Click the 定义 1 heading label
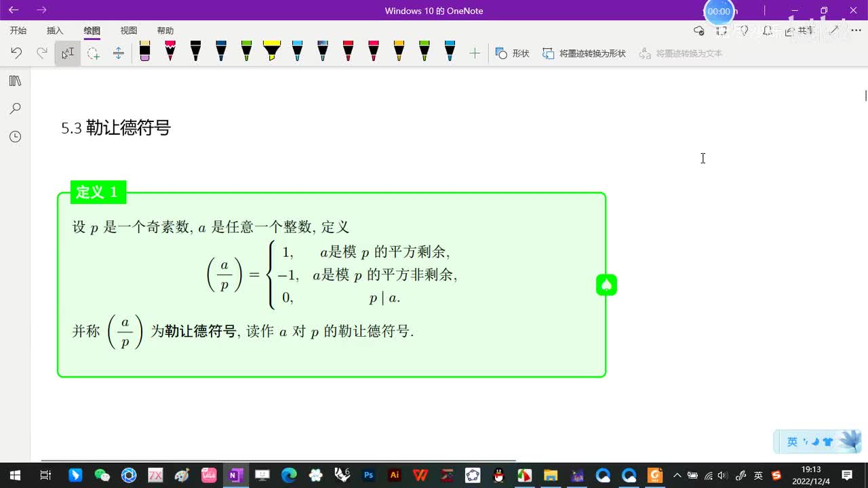The width and height of the screenshot is (868, 488). 98,192
